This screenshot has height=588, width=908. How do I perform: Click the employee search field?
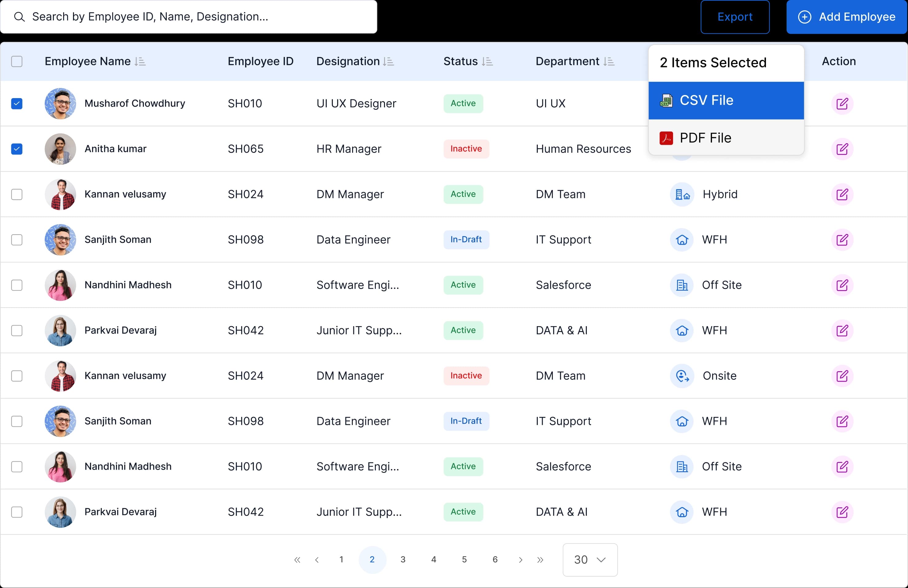(188, 17)
